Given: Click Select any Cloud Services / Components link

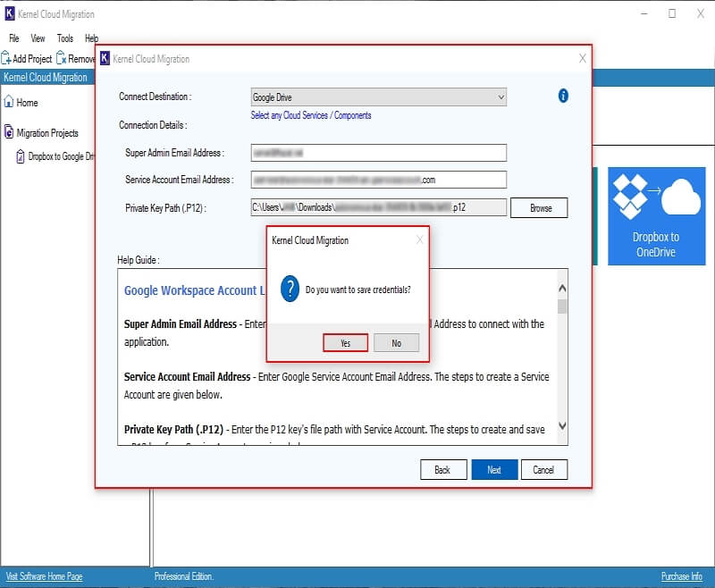Looking at the screenshot, I should (x=311, y=115).
